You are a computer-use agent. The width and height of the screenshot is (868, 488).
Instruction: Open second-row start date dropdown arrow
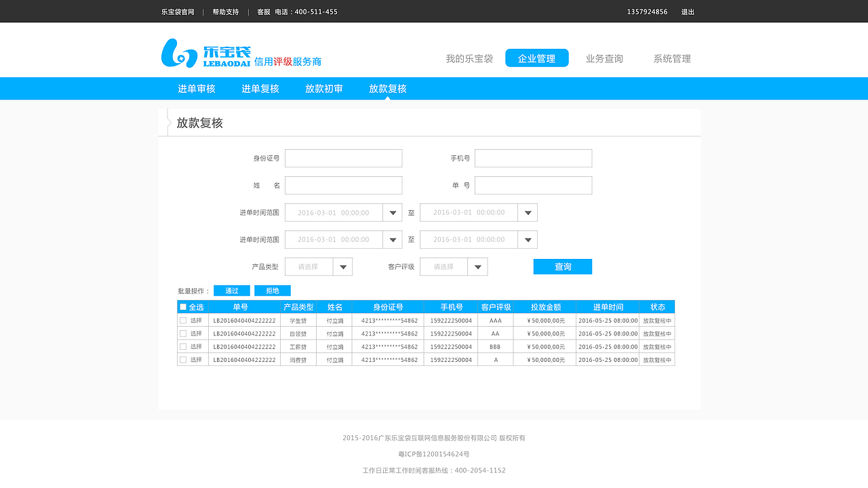393,240
